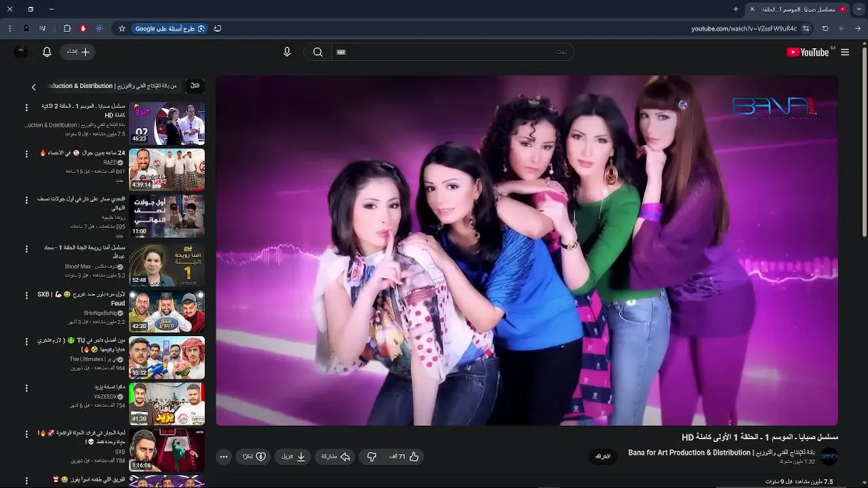Open the 1:16:06 SXB video thumbnail

coord(167,451)
